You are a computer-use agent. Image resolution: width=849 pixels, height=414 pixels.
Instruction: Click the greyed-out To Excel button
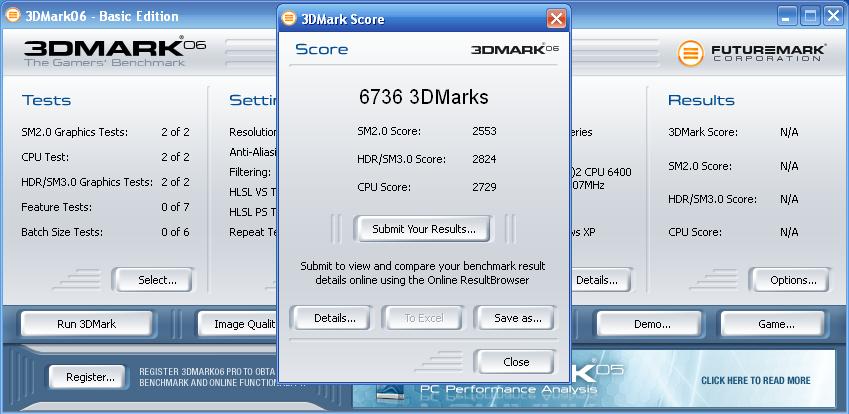(x=423, y=318)
